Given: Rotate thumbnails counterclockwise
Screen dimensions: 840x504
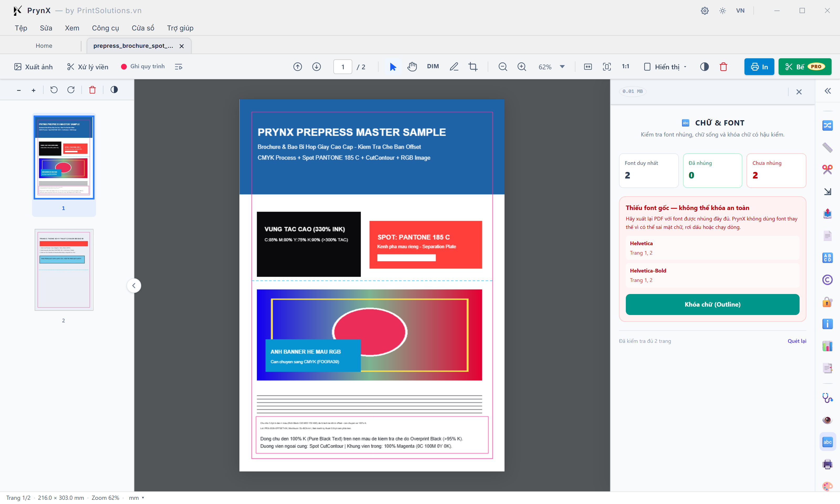Looking at the screenshot, I should [x=54, y=90].
